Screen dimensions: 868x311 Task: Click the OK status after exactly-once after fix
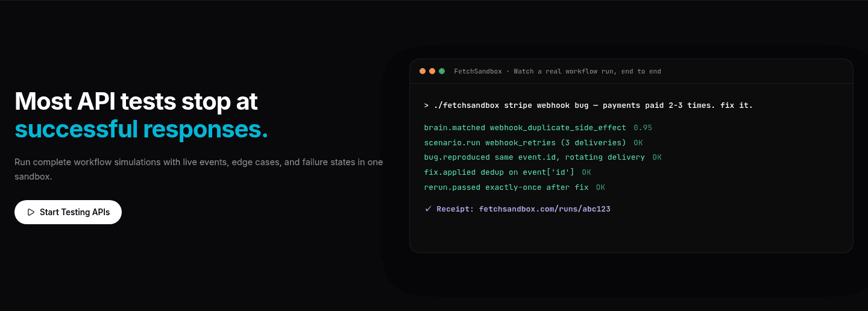(600, 187)
